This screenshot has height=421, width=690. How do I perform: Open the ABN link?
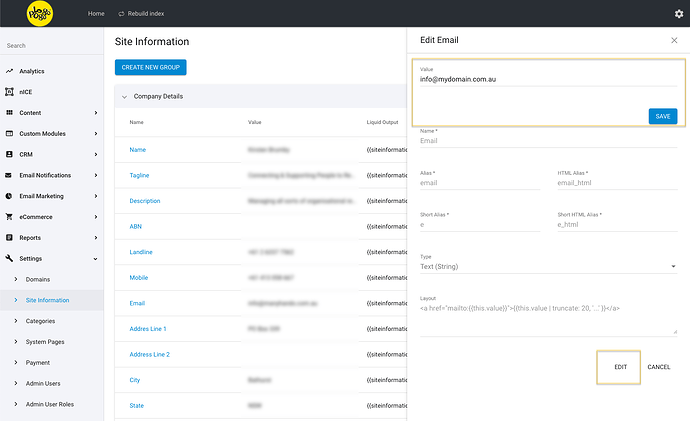[136, 226]
